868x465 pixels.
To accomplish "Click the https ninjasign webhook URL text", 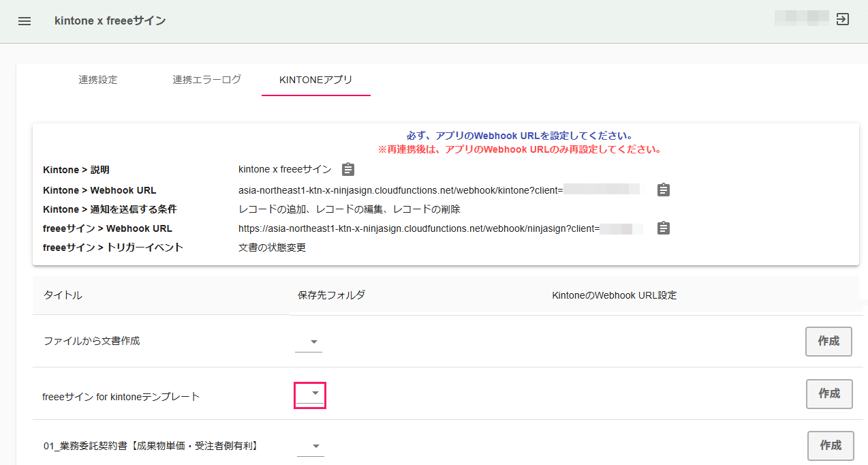I will coord(419,228).
